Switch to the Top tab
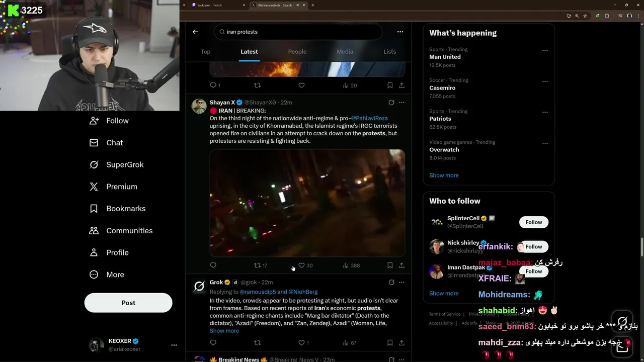 click(x=205, y=52)
